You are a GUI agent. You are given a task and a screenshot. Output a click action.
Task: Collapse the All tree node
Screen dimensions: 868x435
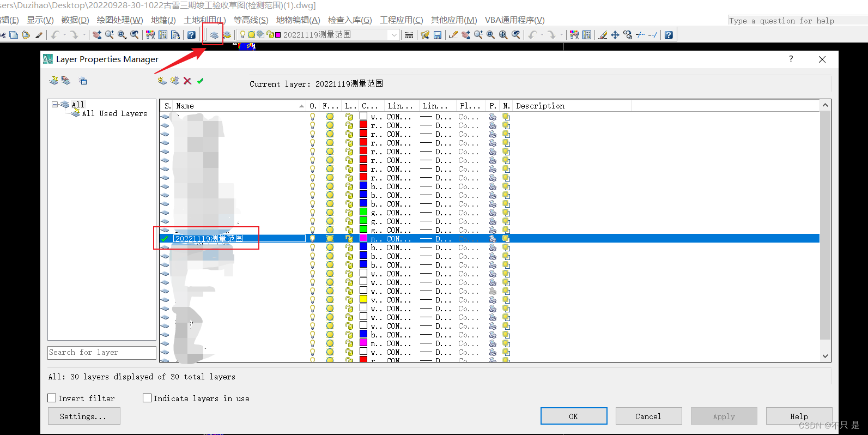pyautogui.click(x=54, y=104)
